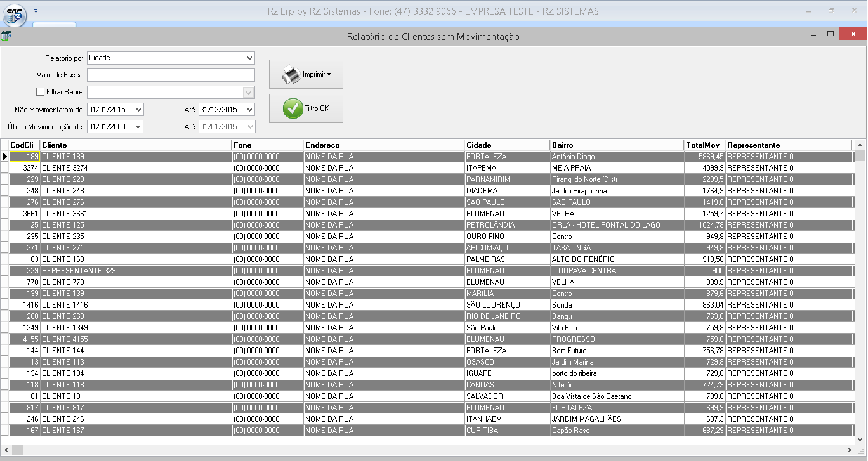Screen dimensions: 868x461
Task: Click the Capão Raso bairro cell
Action: click(617, 431)
